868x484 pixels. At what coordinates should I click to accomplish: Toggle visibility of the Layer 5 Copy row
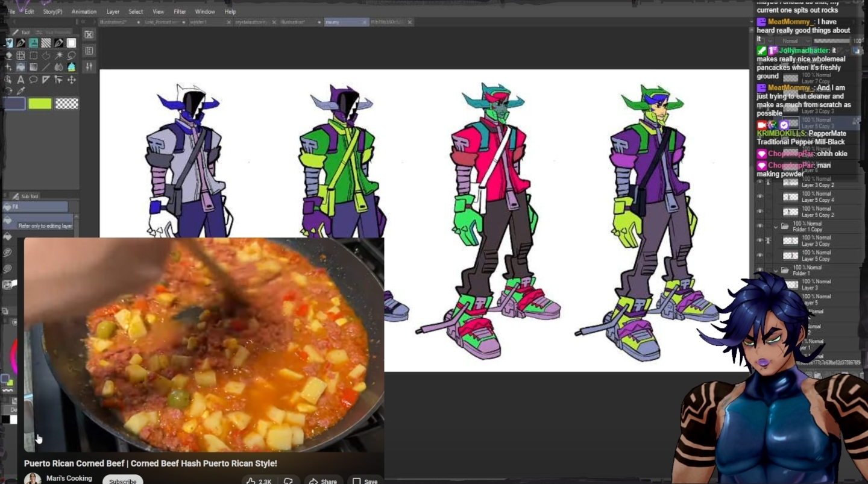click(x=759, y=256)
